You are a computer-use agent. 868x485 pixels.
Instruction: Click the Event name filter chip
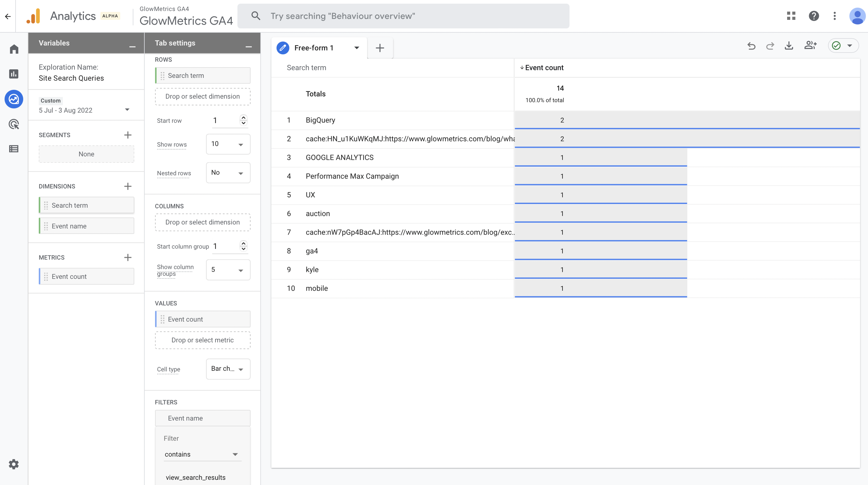[x=203, y=418]
